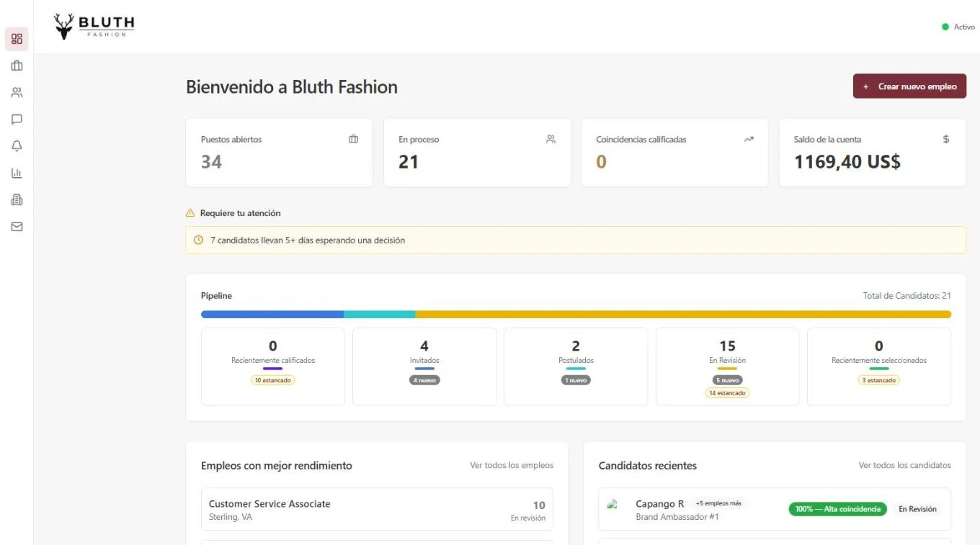Open the bar chart analytics icon

coord(17,173)
